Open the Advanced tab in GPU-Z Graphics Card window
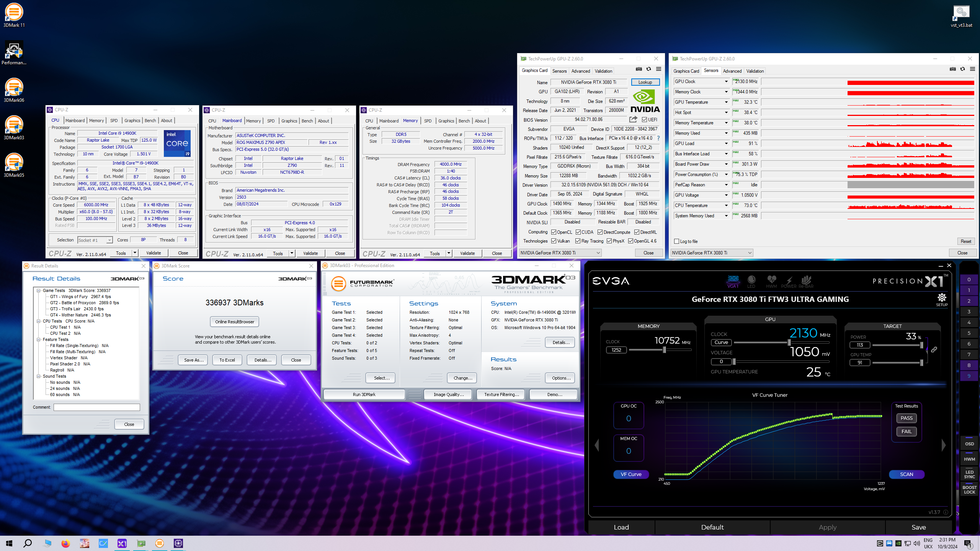 580,71
